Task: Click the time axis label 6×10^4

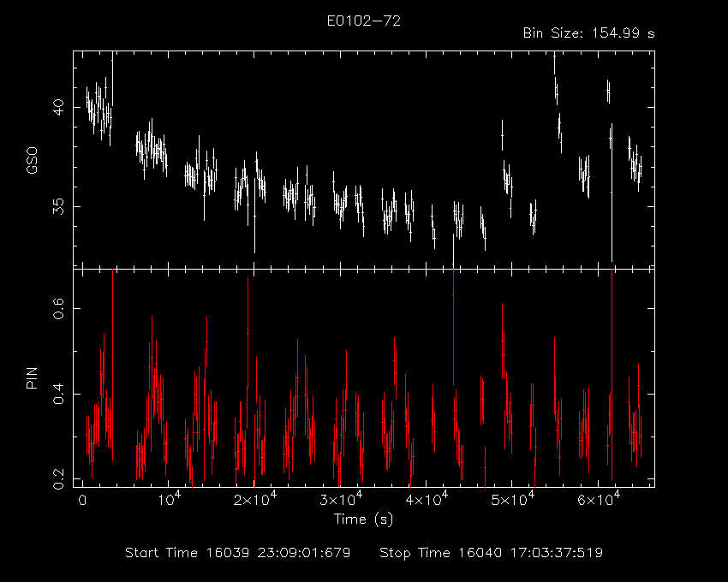Action: pos(598,499)
